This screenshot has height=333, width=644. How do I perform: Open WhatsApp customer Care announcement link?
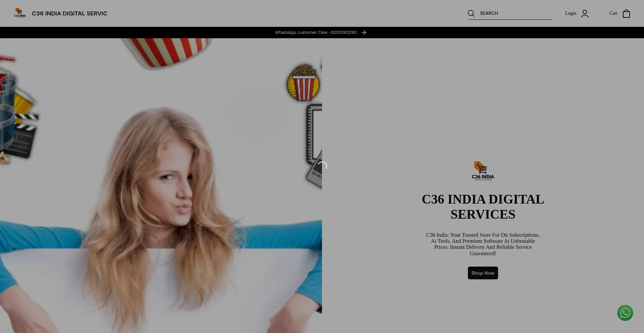[316, 33]
